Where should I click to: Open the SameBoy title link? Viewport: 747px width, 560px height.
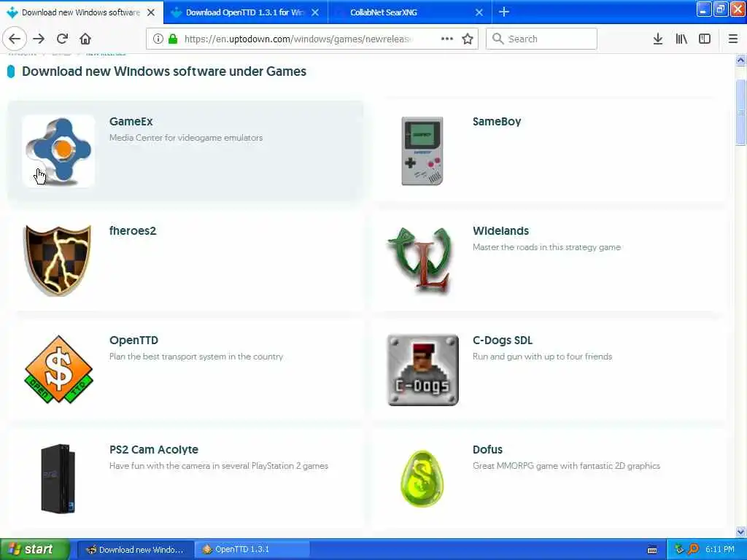(497, 122)
